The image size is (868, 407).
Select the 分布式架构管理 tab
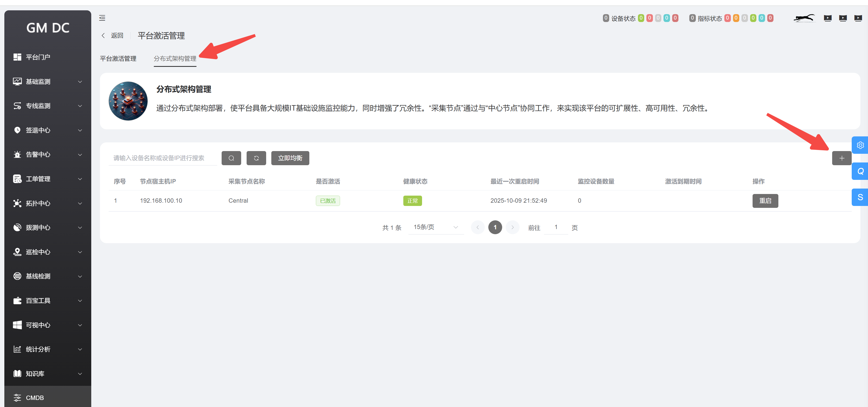[x=175, y=59]
